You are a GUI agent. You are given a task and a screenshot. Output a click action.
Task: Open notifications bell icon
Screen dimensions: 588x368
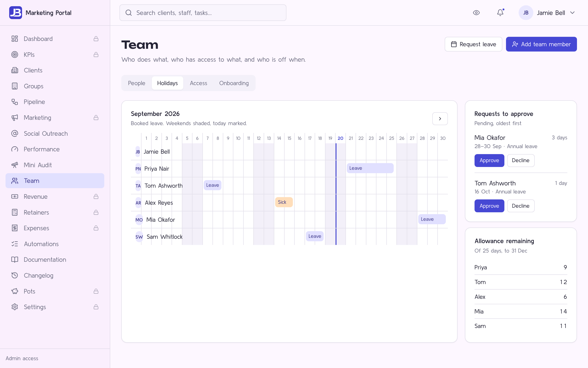tap(500, 13)
